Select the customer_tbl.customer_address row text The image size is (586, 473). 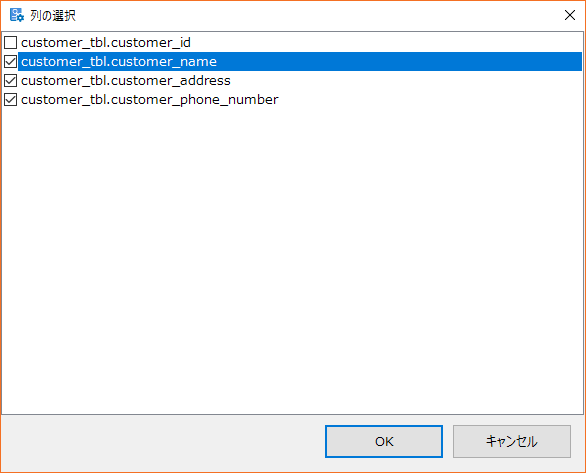tap(126, 81)
